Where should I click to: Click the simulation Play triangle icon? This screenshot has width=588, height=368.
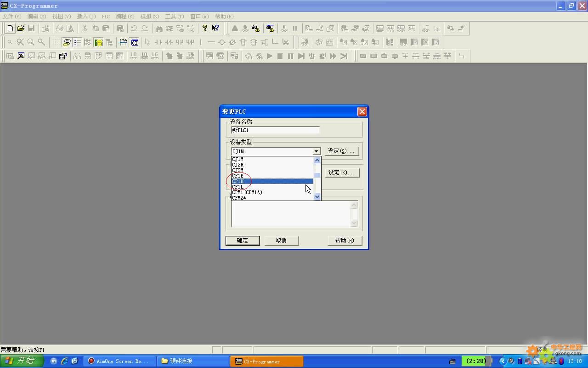(x=270, y=56)
